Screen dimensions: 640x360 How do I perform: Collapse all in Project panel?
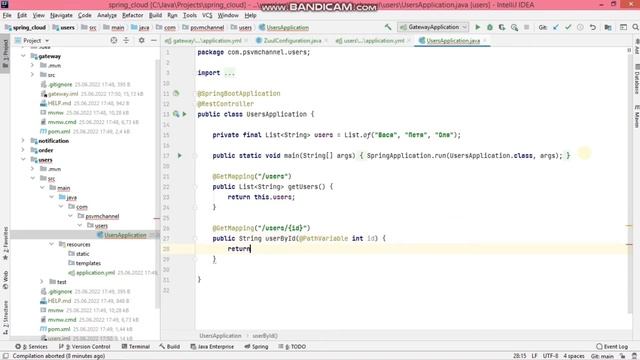click(x=126, y=40)
